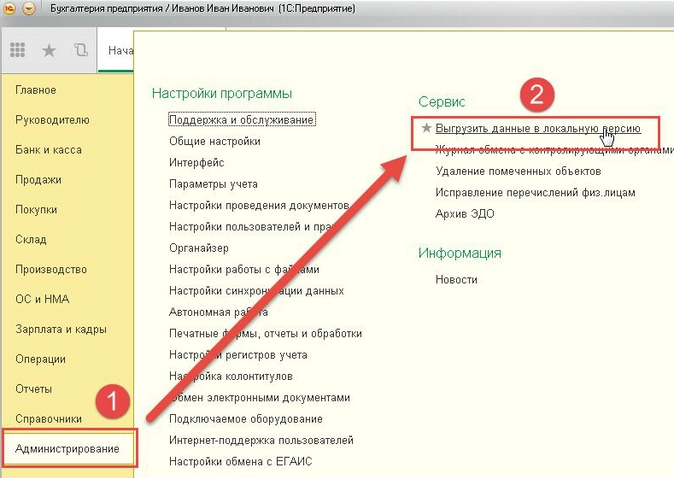
Task: Open Поддержка и обслуживание settings
Action: (x=242, y=120)
